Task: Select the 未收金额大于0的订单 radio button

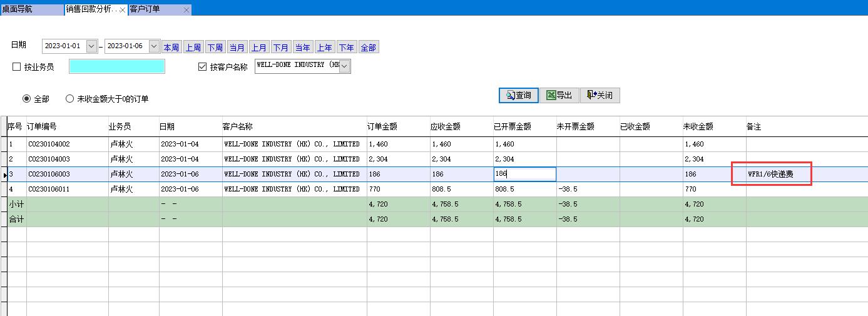Action: (x=69, y=99)
